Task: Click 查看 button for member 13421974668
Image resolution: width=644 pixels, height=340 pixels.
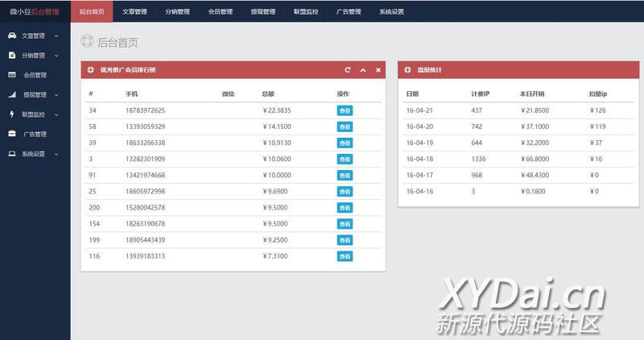Action: click(345, 175)
